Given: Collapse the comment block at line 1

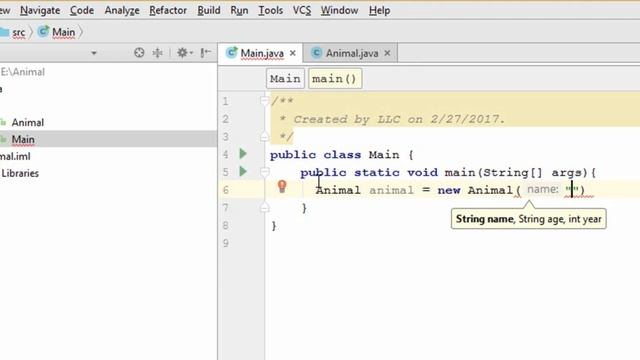Looking at the screenshot, I should 264,100.
